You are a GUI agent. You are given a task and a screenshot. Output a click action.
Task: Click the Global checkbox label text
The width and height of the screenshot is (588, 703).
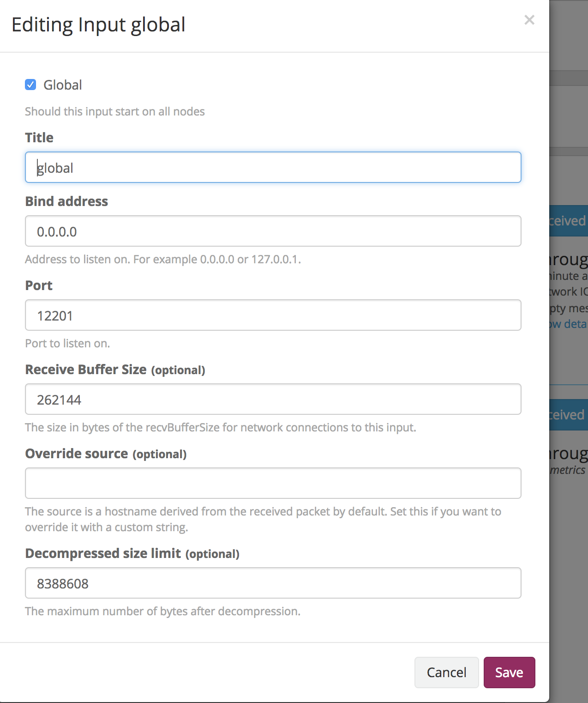63,85
